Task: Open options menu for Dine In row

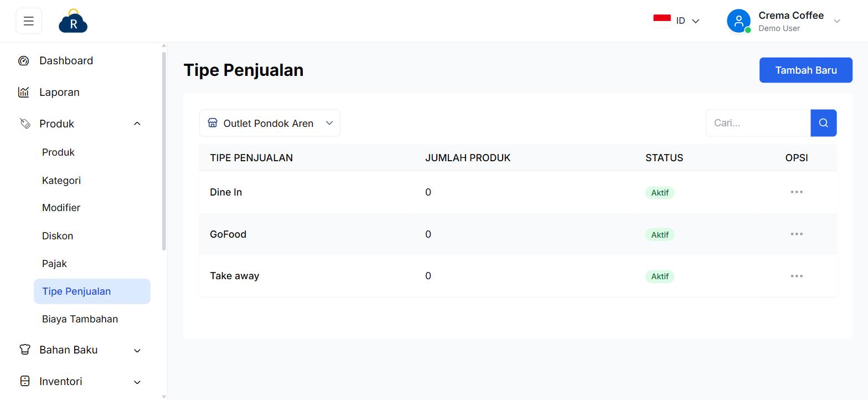Action: click(x=797, y=192)
